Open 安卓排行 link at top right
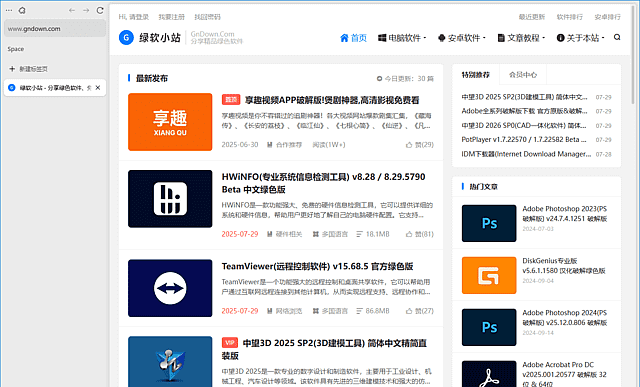640x387 pixels. coord(607,17)
